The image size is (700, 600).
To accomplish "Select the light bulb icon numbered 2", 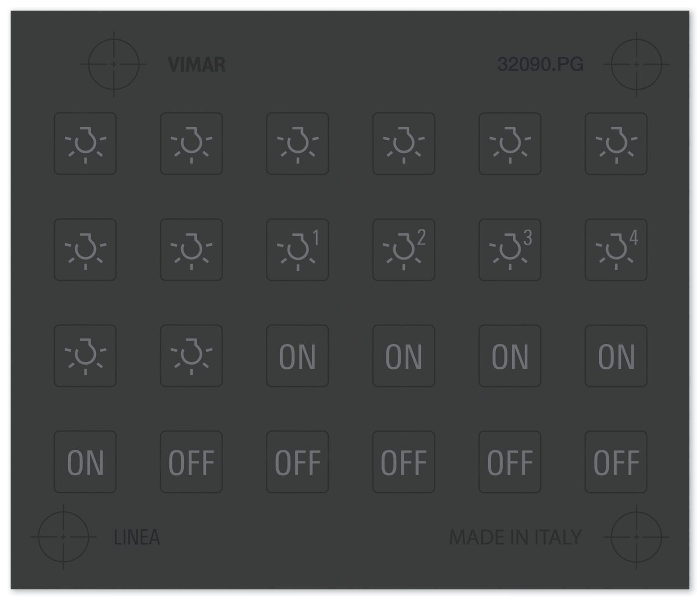I will (403, 250).
